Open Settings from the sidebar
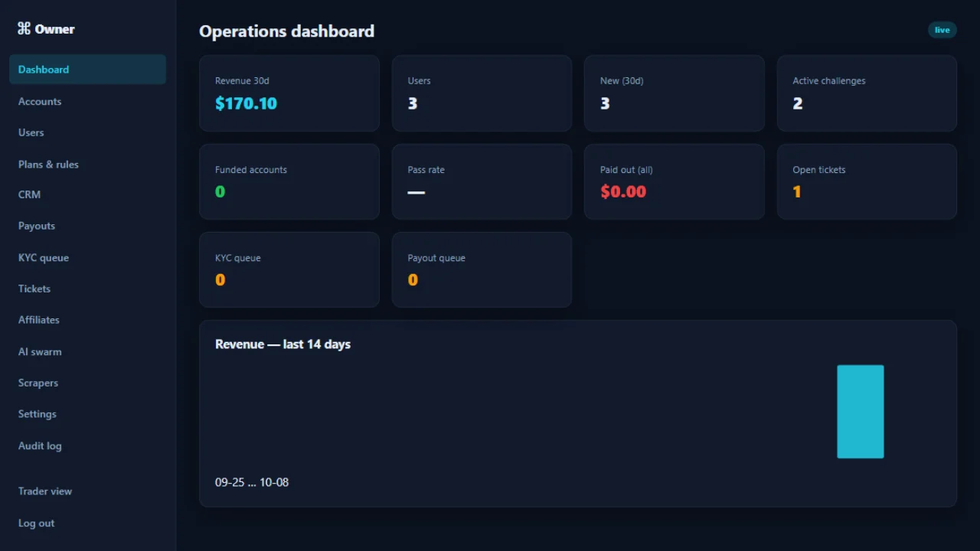This screenshot has width=980, height=551. click(87, 414)
